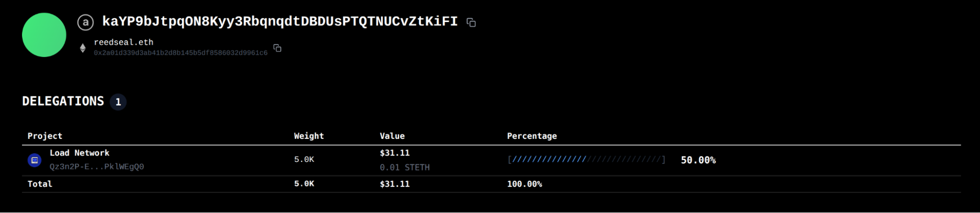Copy the Arweave wallet address
Viewport: 980px width, 213px height.
click(x=471, y=23)
